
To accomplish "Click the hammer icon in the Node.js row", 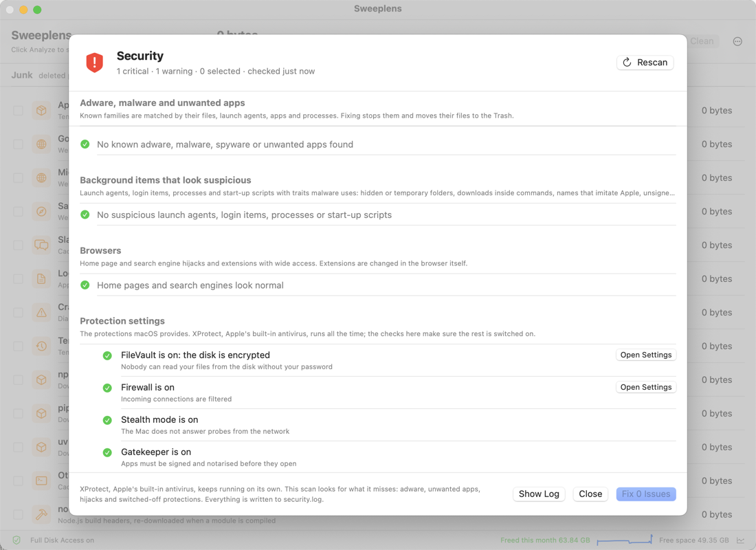I will click(x=41, y=514).
